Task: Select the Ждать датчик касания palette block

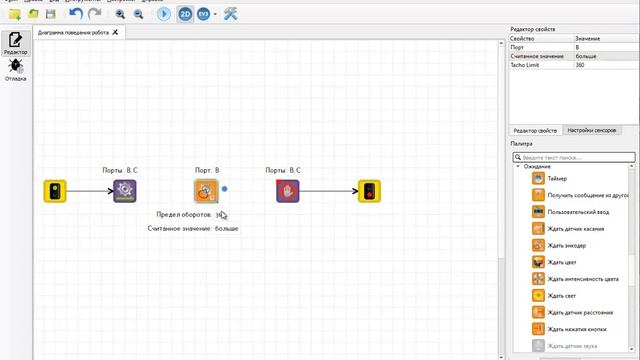Action: coord(568,229)
